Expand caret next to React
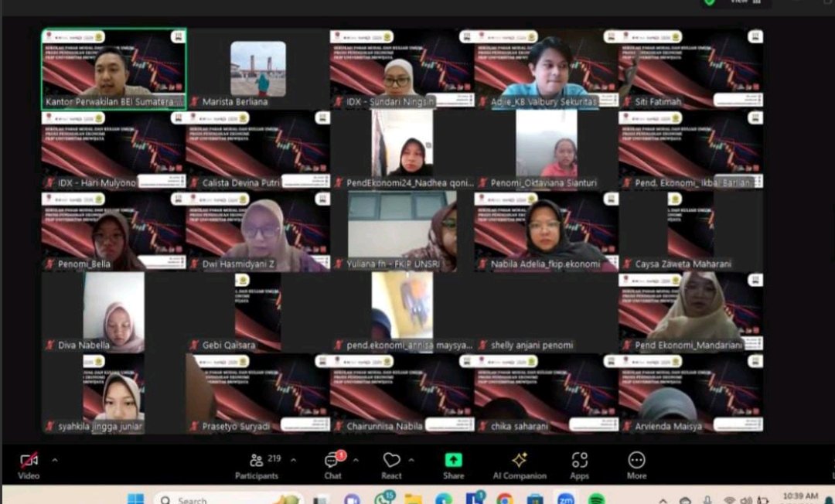The height and width of the screenshot is (504, 835). (x=411, y=460)
